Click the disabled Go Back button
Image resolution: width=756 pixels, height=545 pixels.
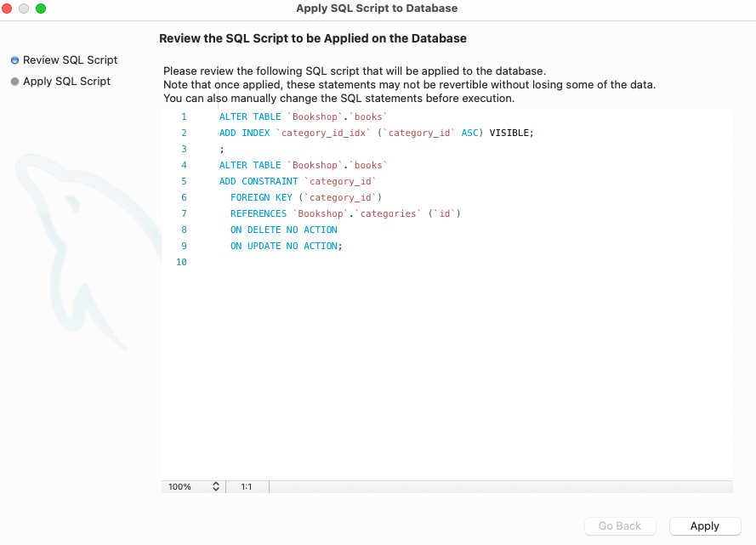coord(620,525)
